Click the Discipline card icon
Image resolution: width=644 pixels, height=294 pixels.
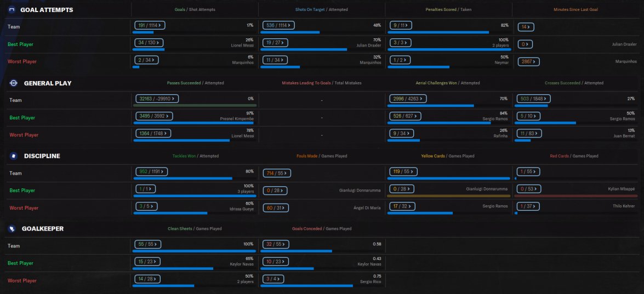coord(14,156)
